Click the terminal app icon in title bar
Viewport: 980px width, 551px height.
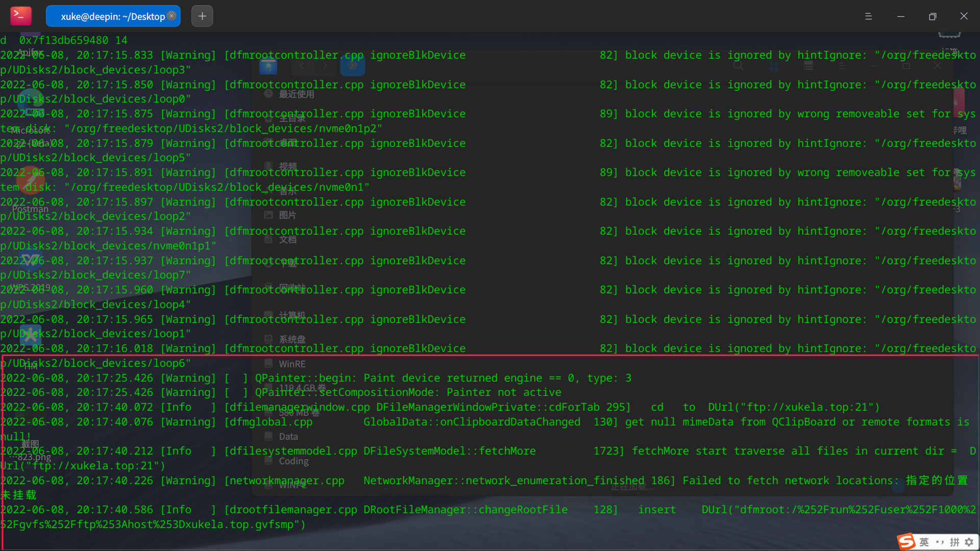pyautogui.click(x=21, y=16)
